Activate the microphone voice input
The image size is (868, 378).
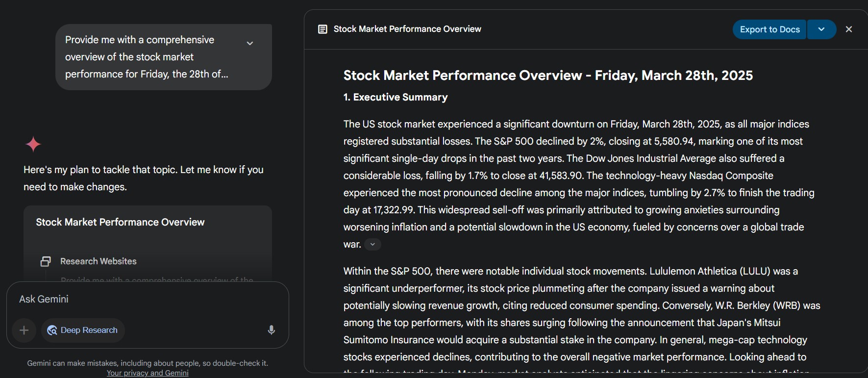pyautogui.click(x=271, y=330)
